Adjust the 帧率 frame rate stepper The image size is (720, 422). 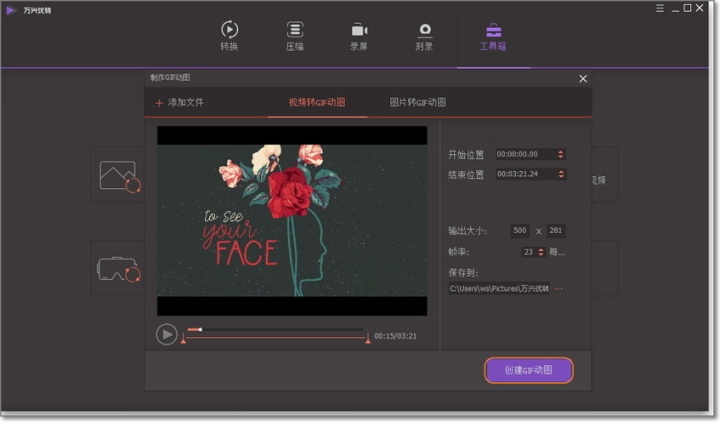tap(540, 252)
